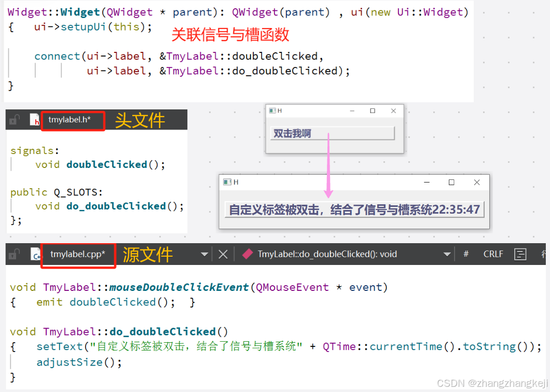Expand the symbol list dropdown arrow
This screenshot has width=550, height=392.
click(x=447, y=255)
